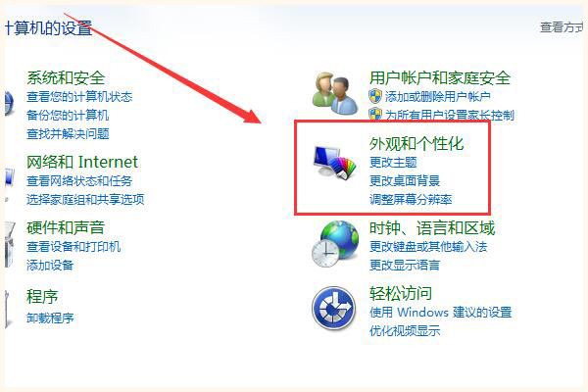The height and width of the screenshot is (392, 588).
Task: Click the shield beside 添加或删除用户帐户
Action: click(x=375, y=96)
